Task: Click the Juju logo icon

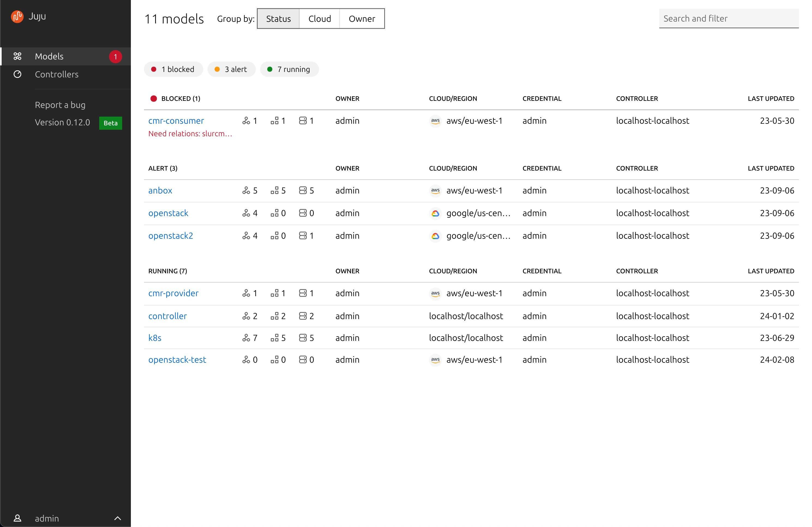Action: point(17,16)
